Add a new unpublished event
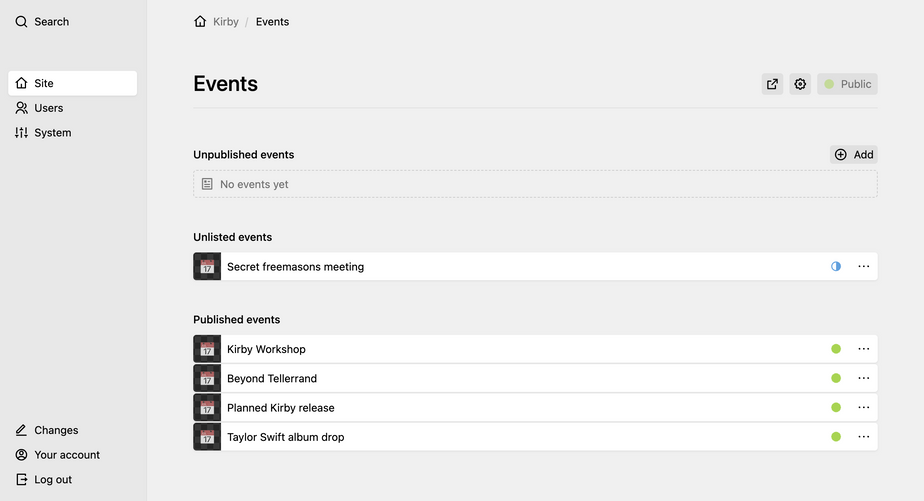This screenshot has width=924, height=501. [854, 154]
